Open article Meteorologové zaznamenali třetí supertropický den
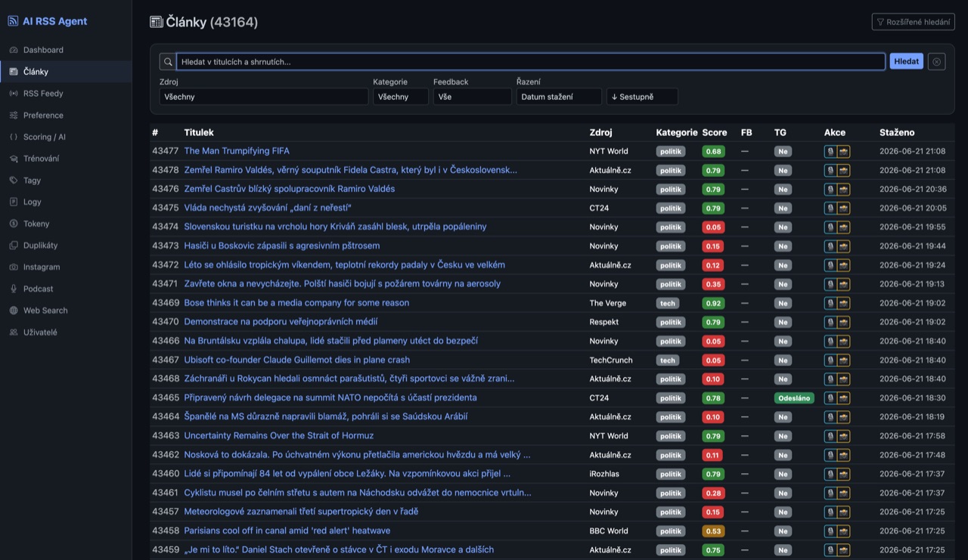Image resolution: width=968 pixels, height=560 pixels. pyautogui.click(x=301, y=512)
